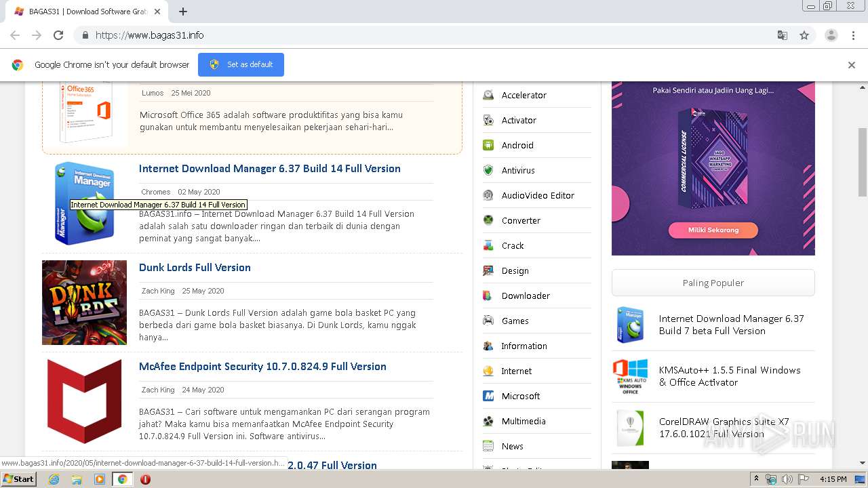The height and width of the screenshot is (488, 868).
Task: Click the Office 365 box thumbnail
Action: click(x=85, y=113)
